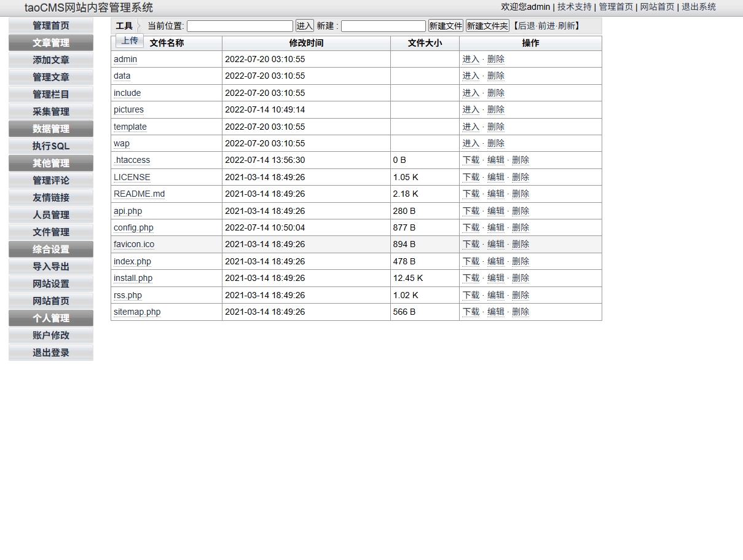Download the install.php file
The height and width of the screenshot is (560, 743).
point(471,278)
